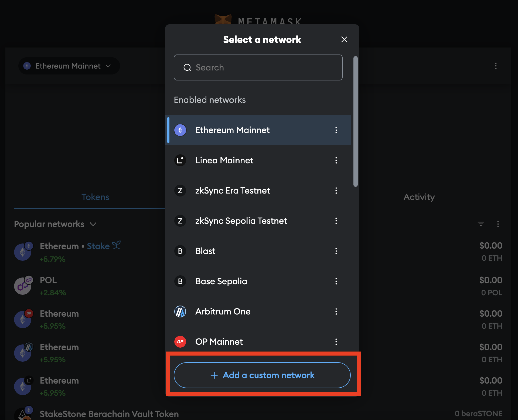Click the token list filter icon
Viewport: 518px width, 420px height.
click(x=481, y=224)
